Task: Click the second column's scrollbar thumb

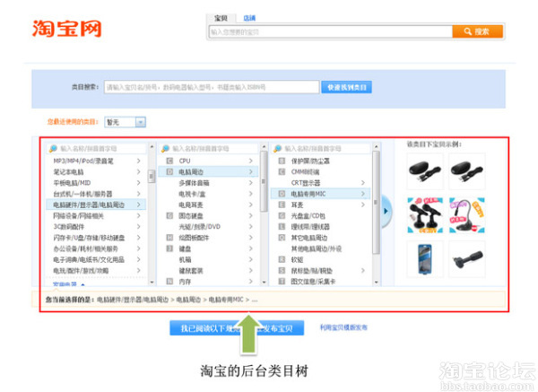Action: (264, 181)
